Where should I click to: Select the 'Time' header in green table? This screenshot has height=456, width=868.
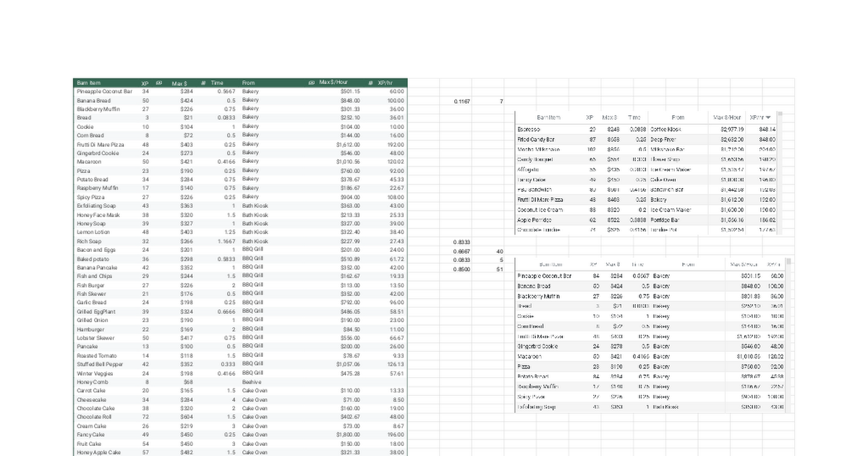217,83
